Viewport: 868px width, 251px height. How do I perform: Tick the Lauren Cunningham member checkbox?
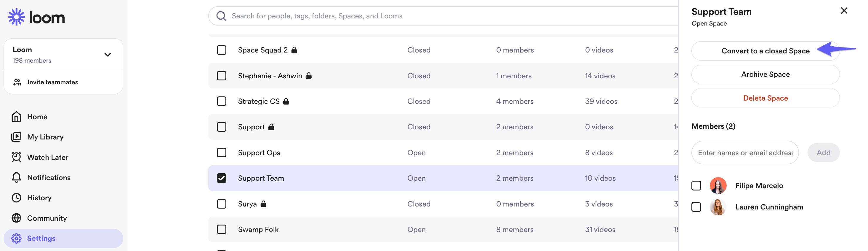(696, 207)
